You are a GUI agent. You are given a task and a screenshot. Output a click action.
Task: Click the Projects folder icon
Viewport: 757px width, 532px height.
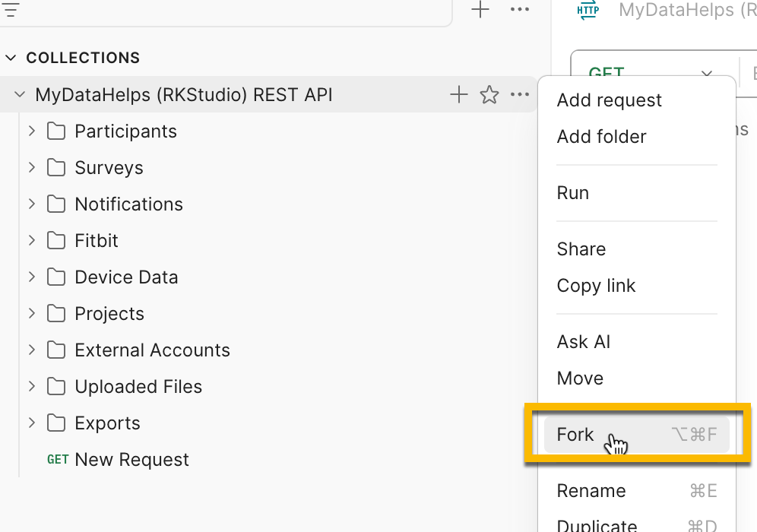56,314
